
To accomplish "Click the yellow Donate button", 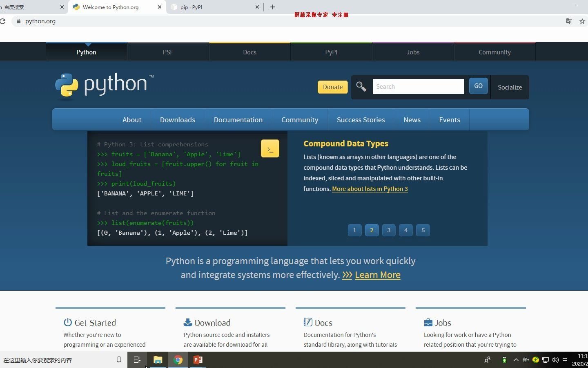I will 333,87.
